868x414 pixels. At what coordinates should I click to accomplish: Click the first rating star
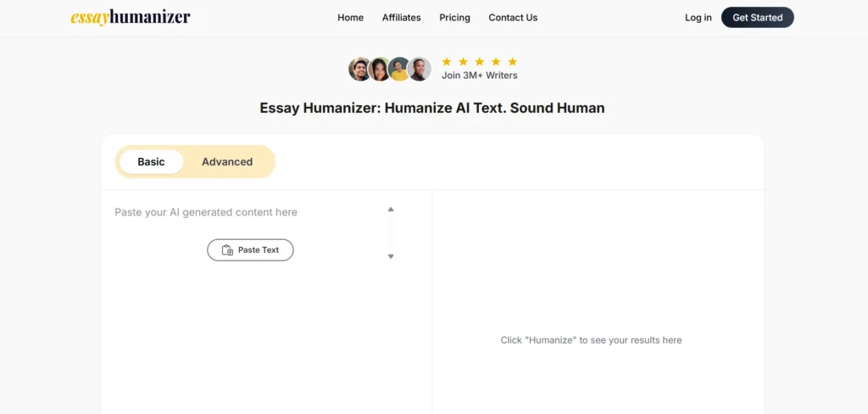tap(447, 62)
